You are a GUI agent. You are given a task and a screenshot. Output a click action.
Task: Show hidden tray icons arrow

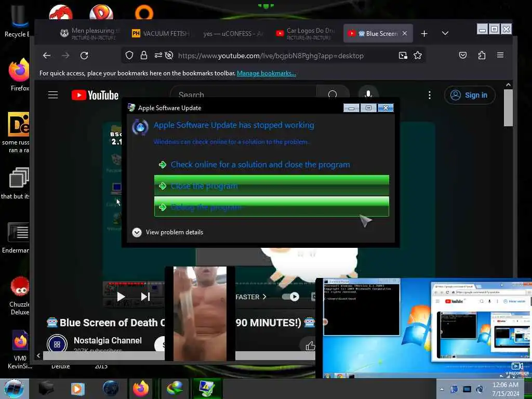point(442,389)
